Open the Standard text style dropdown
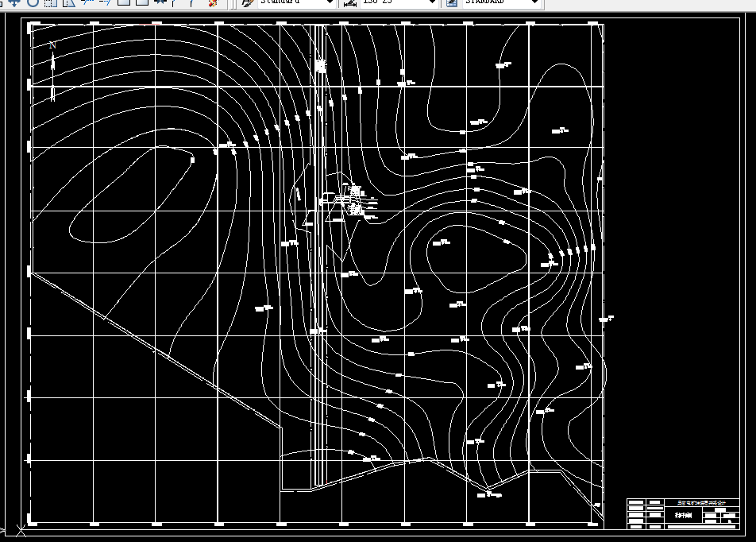This screenshot has width=756, height=542. tap(296, 2)
